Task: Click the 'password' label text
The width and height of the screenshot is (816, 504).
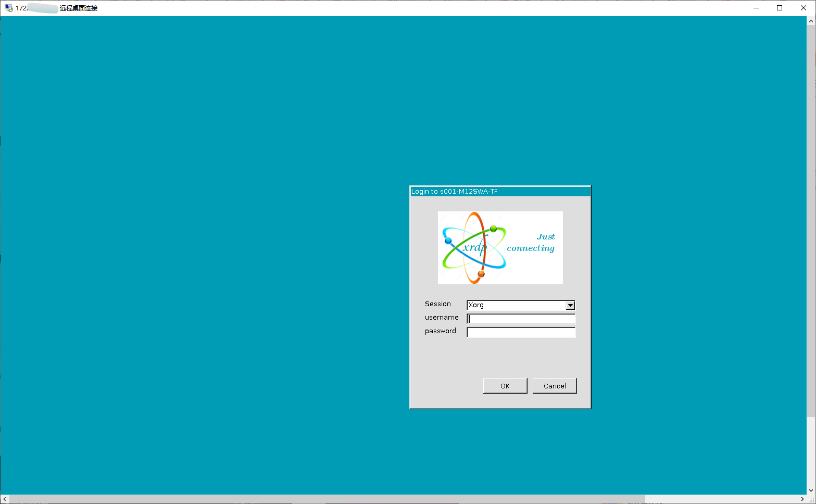Action: [x=441, y=331]
